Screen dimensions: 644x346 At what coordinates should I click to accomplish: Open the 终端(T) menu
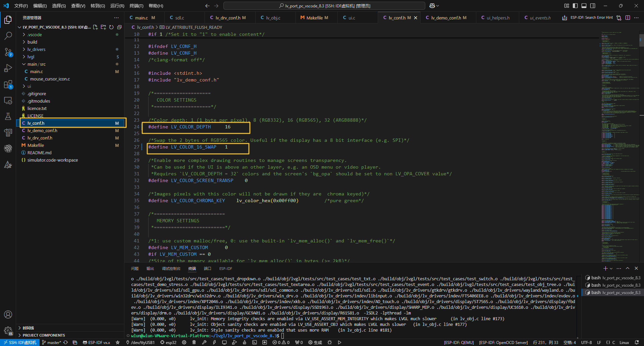coord(136,6)
